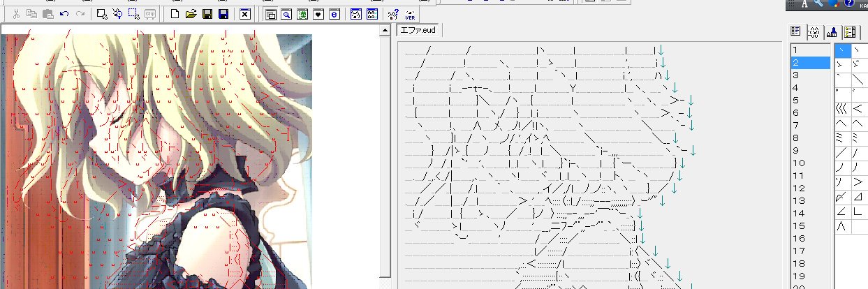The image size is (868, 289).
Task: Click the anime reference image thumbnail
Action: 156,161
